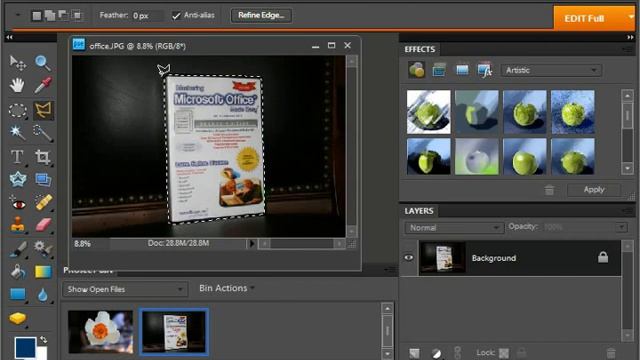Select the Rectangle shape tool
The image size is (640, 360).
(18, 294)
